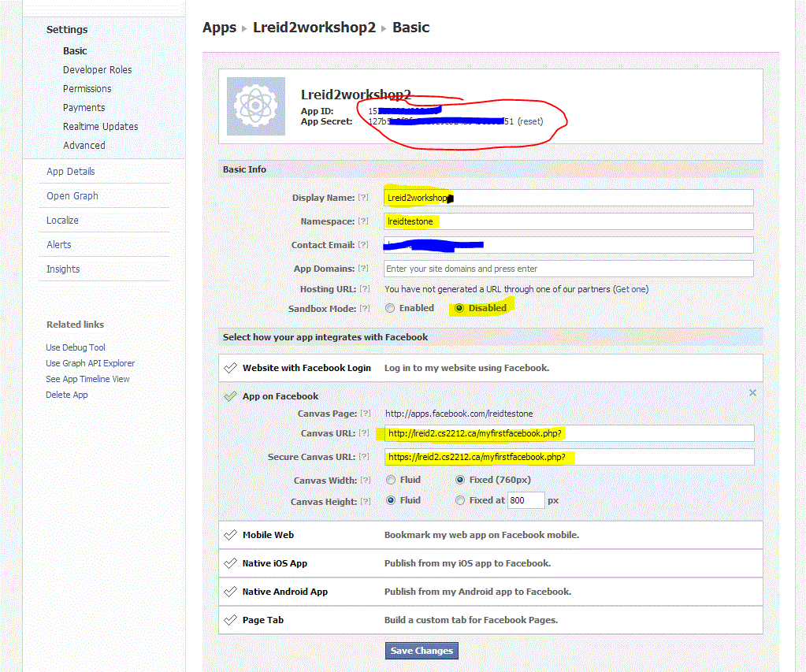
Task: Open help tooltip for Sandbox Mode
Action: point(365,309)
